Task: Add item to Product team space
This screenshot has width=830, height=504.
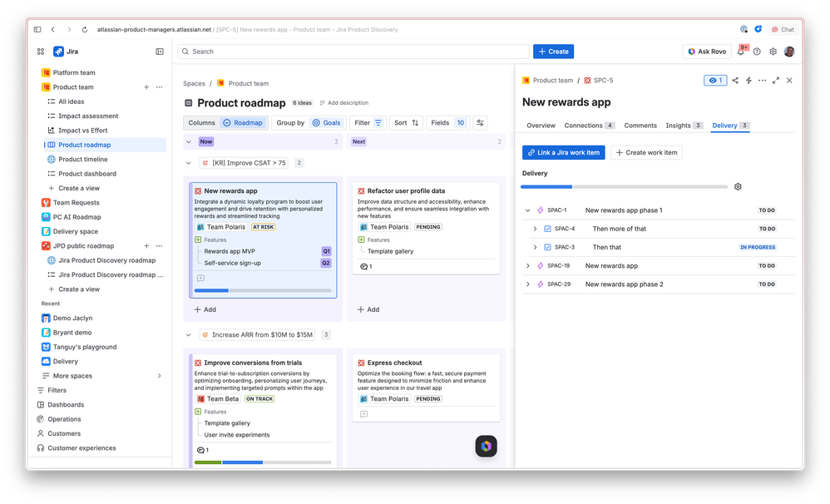Action: click(146, 86)
